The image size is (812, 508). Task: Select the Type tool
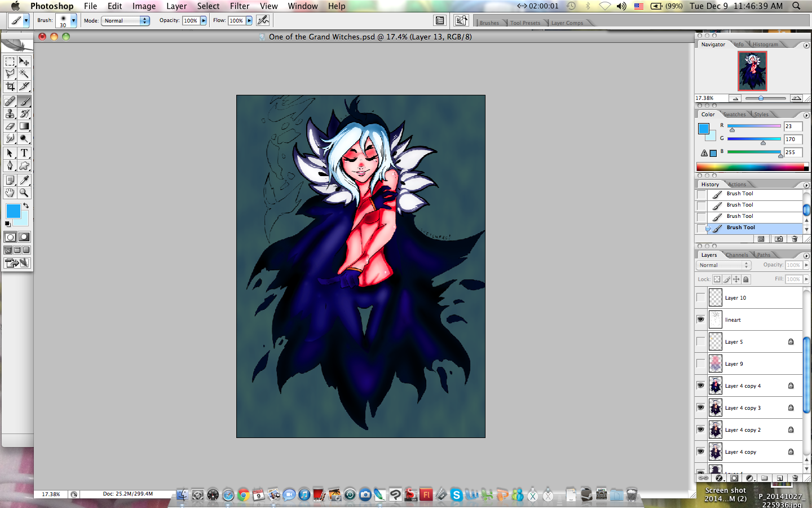coord(24,154)
